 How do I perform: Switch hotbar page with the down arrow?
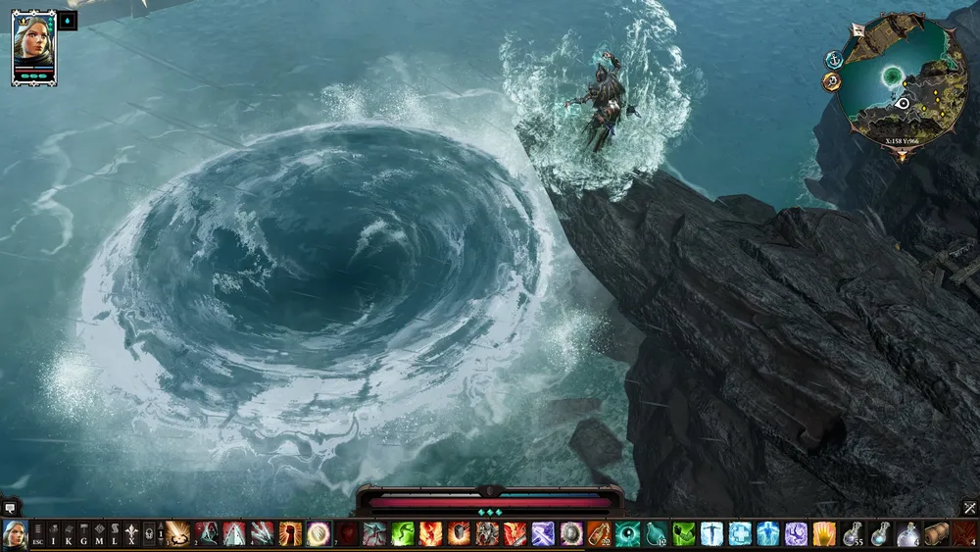tap(161, 542)
